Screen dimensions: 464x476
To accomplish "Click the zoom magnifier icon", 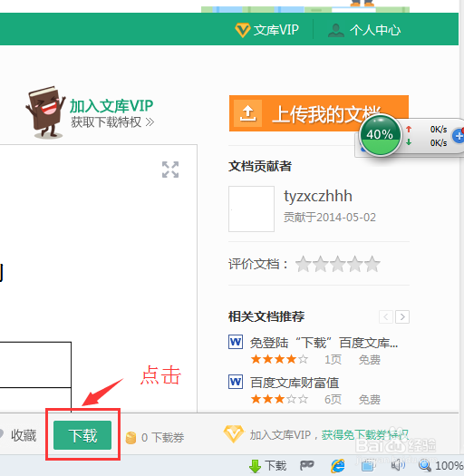I will (x=425, y=465).
